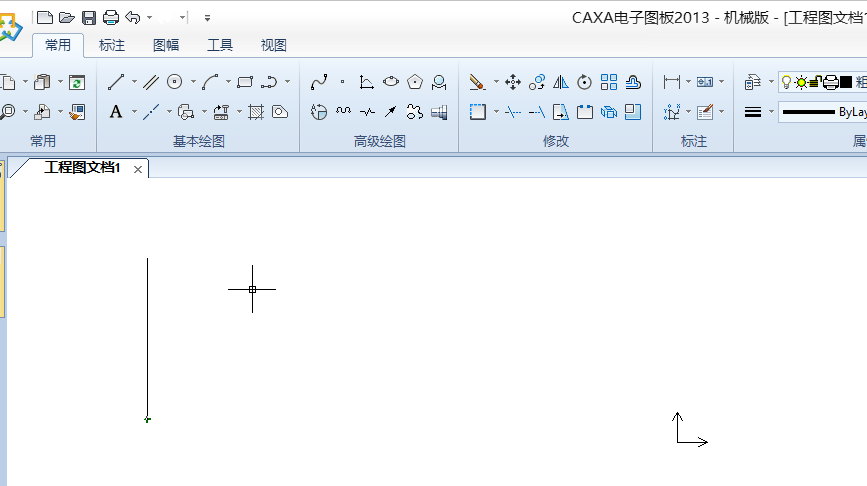Expand the Erase tool dropdown arrow
The image size is (867, 486).
coord(496,82)
